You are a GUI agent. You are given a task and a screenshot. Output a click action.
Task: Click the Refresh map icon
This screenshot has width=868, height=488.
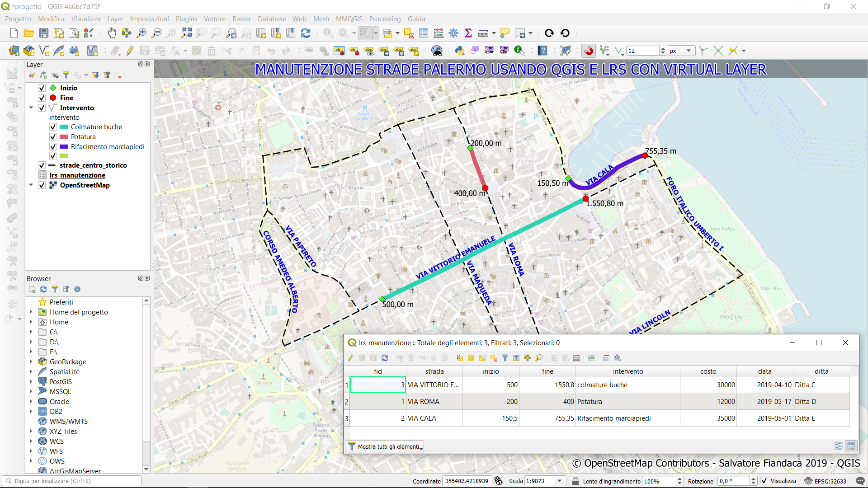pos(306,33)
